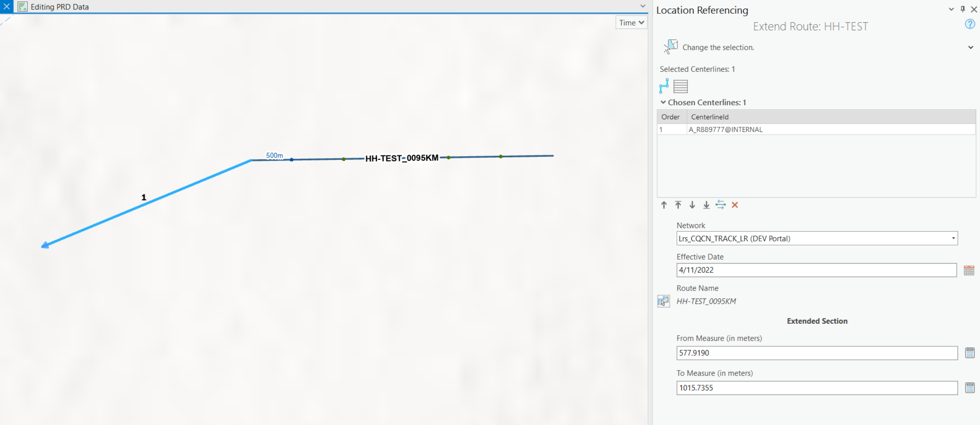Move the chosen centerline up one position
The height and width of the screenshot is (425, 980).
click(664, 205)
